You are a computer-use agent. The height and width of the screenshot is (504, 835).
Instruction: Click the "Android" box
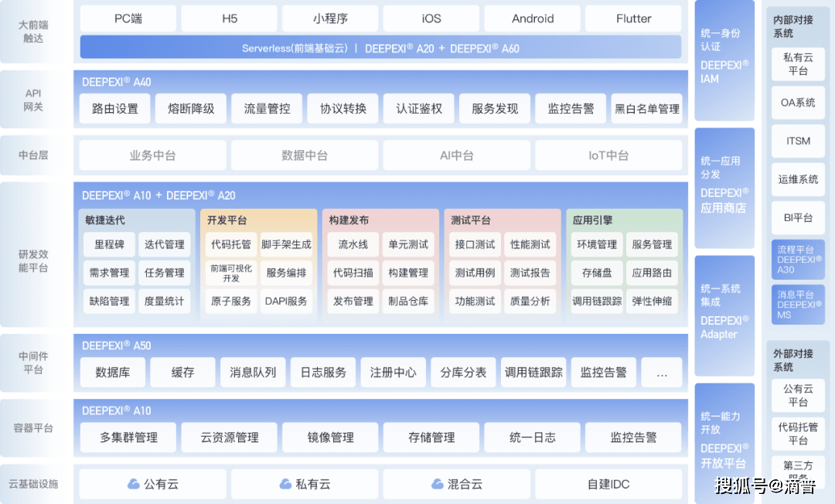[x=533, y=19]
